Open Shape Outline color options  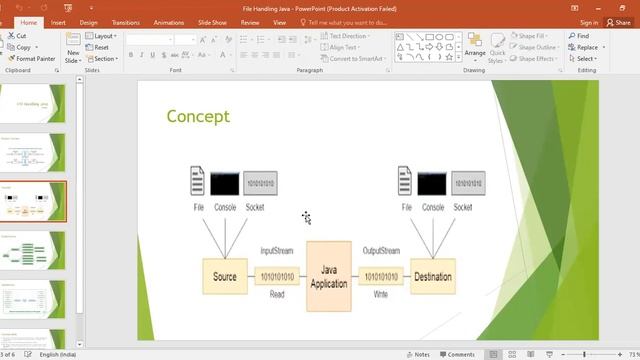tap(535, 47)
